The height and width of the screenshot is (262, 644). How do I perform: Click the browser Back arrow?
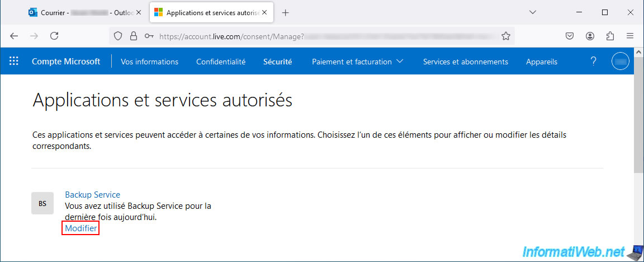tap(14, 36)
